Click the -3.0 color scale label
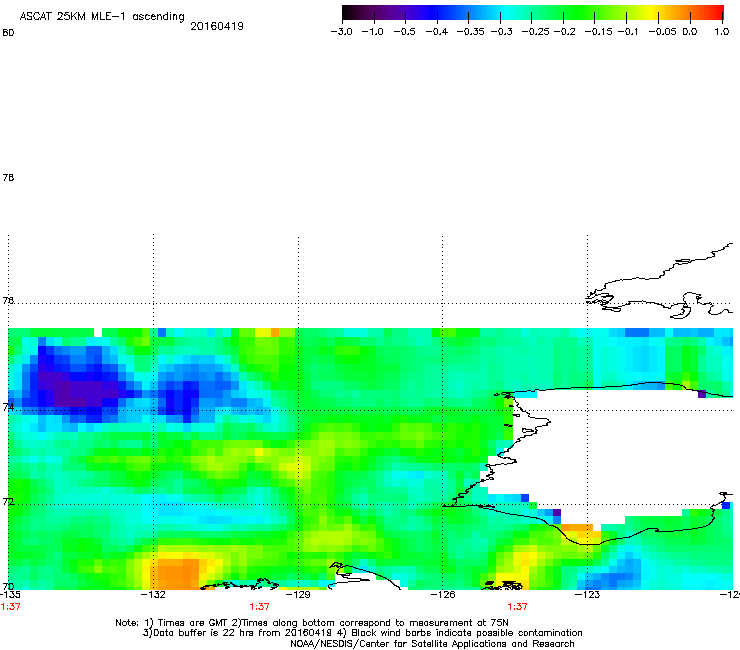 click(341, 32)
